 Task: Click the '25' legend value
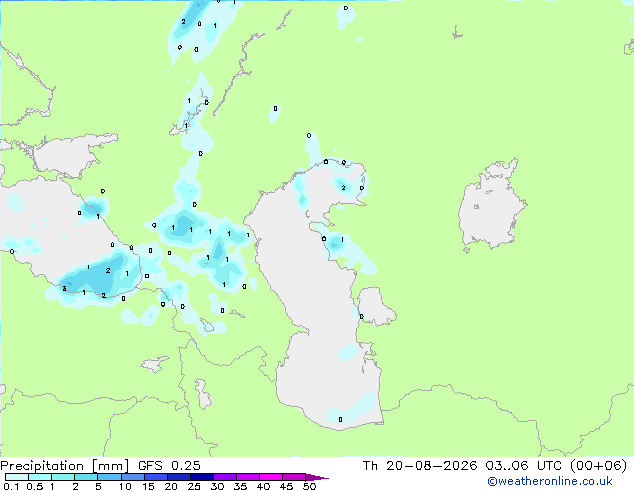coord(194,486)
